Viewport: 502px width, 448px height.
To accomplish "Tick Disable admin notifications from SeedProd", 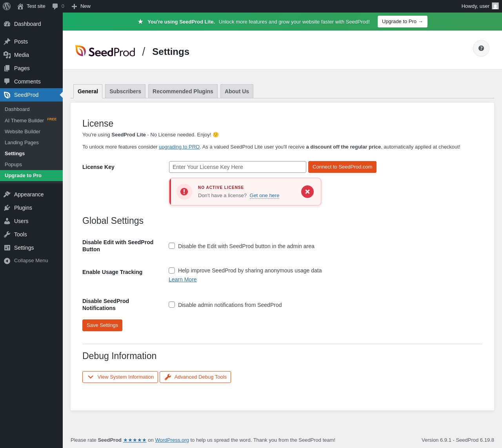I will tap(172, 305).
